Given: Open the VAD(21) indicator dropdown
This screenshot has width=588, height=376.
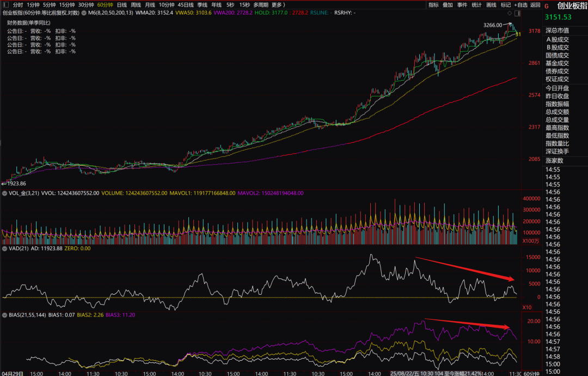Looking at the screenshot, I should 4,248.
